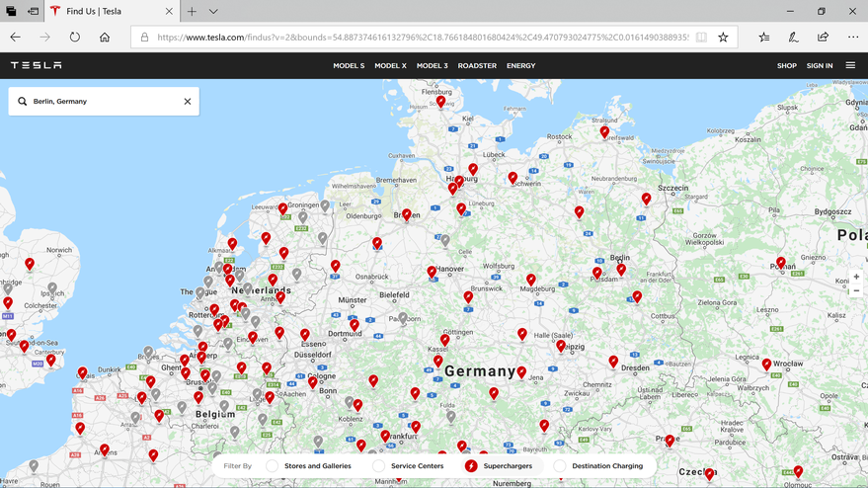Viewport: 868px width, 488px height.
Task: Select the Supercharger pin near Jena
Action: click(x=521, y=372)
